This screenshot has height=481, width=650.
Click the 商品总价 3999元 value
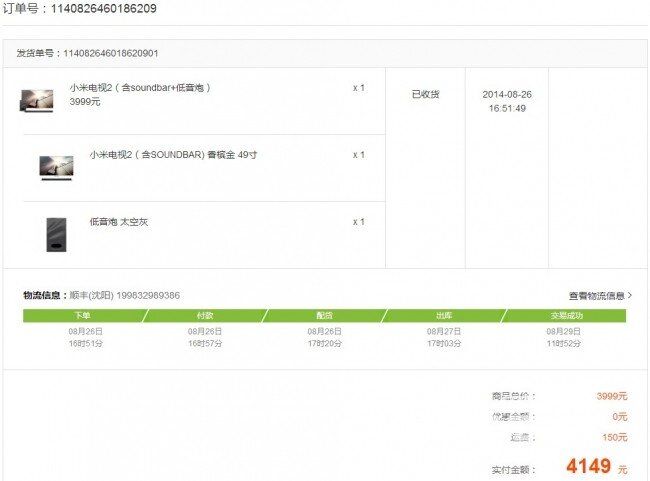[x=612, y=396]
